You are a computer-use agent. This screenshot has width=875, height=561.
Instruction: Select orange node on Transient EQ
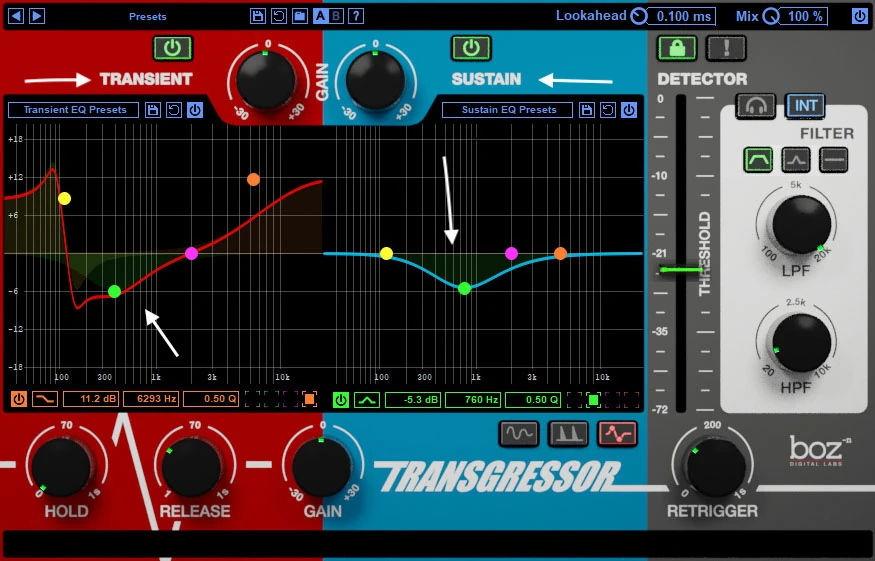coord(253,179)
